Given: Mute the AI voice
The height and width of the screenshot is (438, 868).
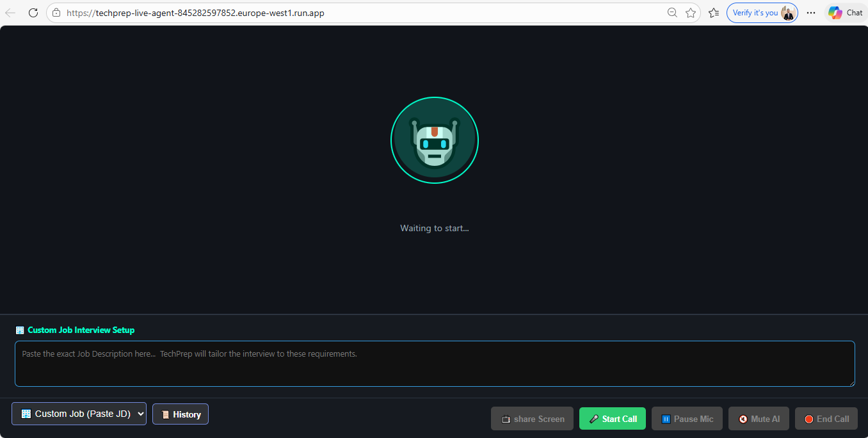Looking at the screenshot, I should [759, 419].
